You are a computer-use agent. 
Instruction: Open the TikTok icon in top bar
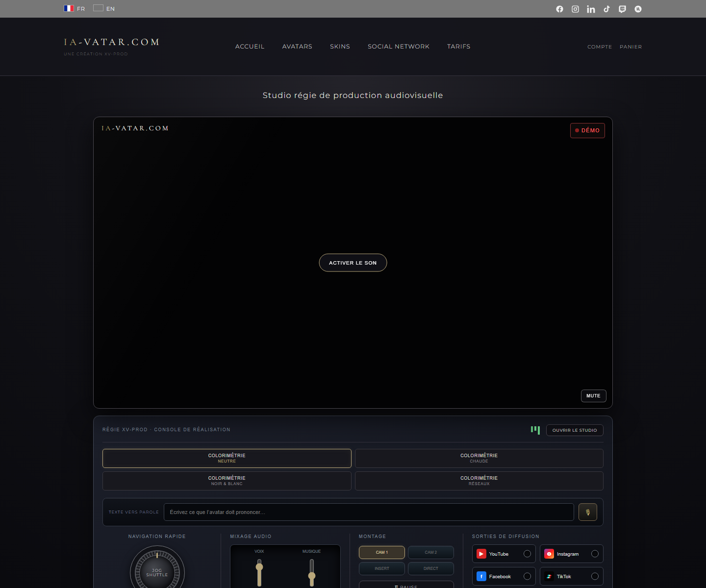coord(606,9)
